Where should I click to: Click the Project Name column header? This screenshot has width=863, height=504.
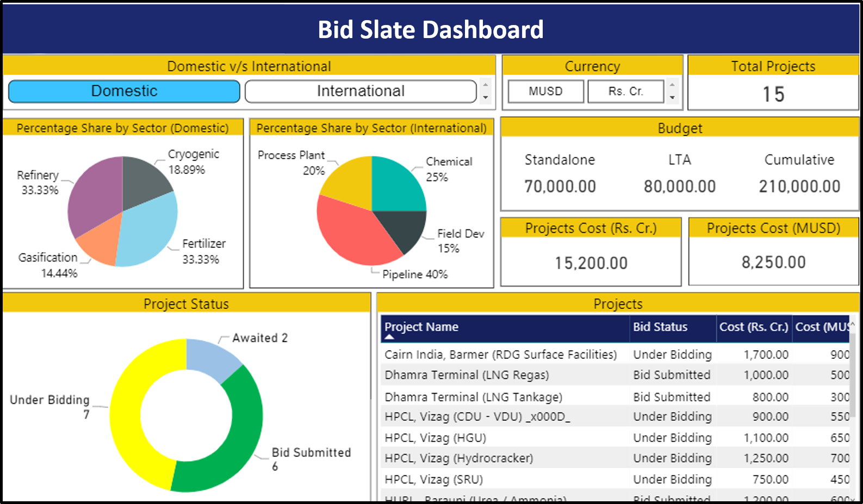pyautogui.click(x=421, y=327)
